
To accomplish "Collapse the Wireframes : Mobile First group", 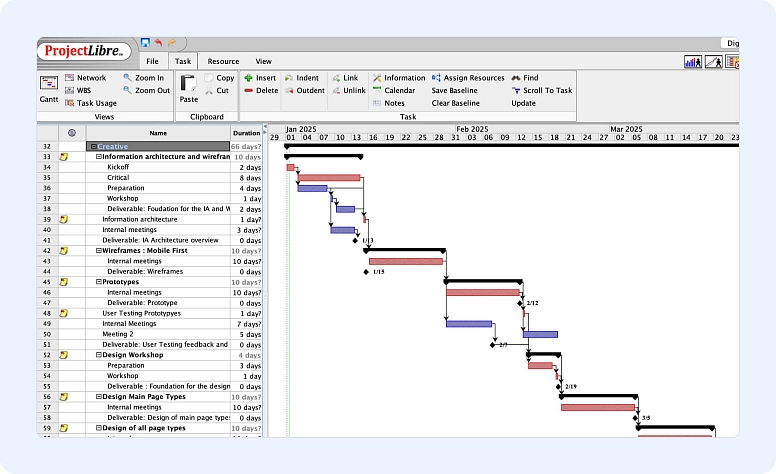I will 98,251.
